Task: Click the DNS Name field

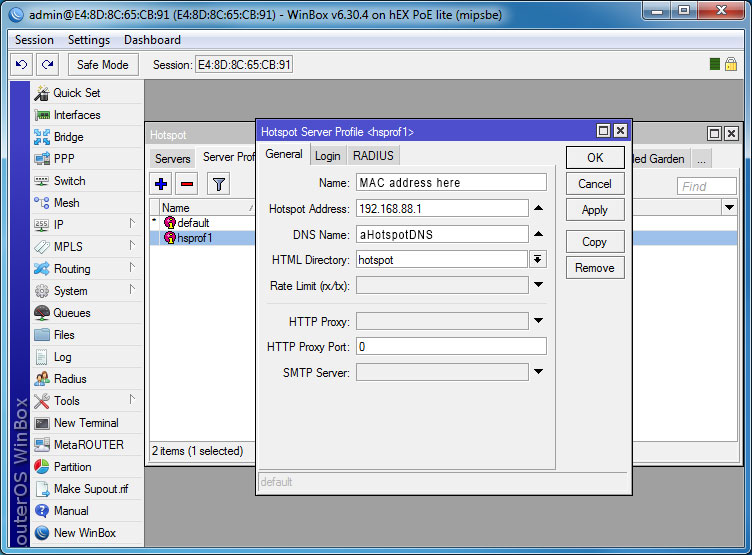Action: 442,235
